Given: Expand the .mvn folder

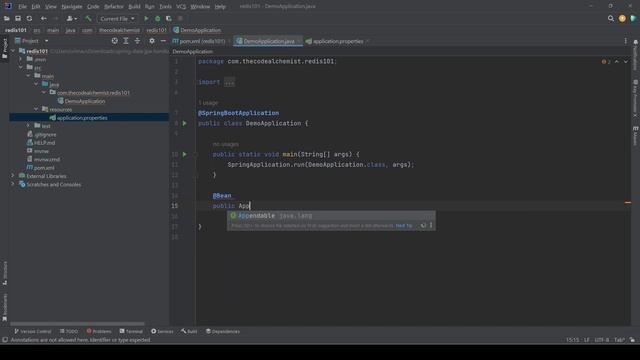Looking at the screenshot, I should 21,59.
